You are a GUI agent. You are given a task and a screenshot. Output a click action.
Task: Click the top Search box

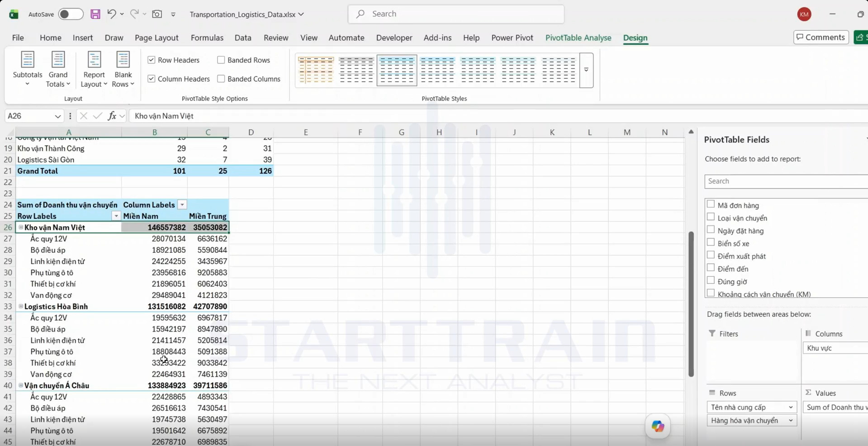pos(456,14)
